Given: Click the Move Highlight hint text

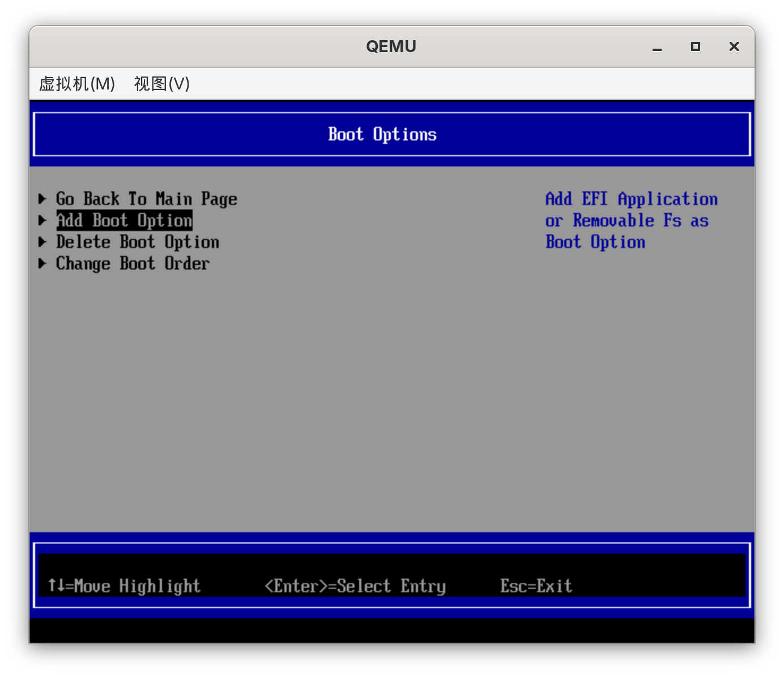Looking at the screenshot, I should 124,586.
